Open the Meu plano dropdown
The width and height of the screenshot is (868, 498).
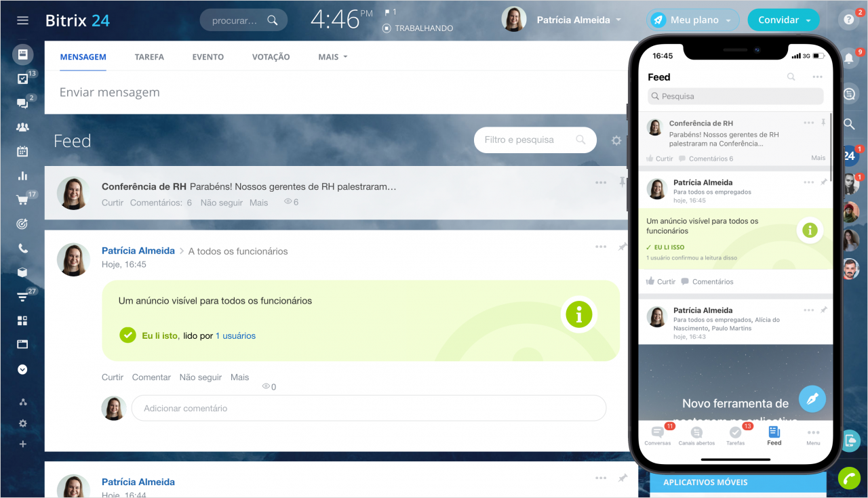coord(692,20)
